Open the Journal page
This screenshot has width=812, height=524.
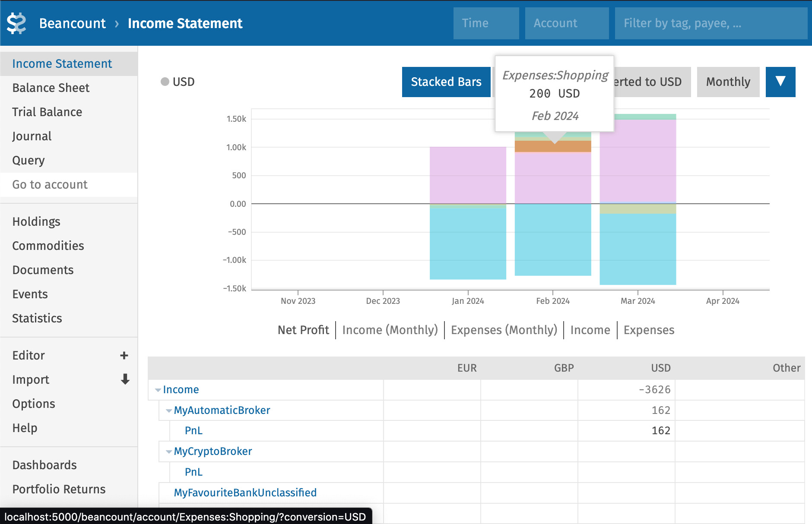pyautogui.click(x=69, y=136)
